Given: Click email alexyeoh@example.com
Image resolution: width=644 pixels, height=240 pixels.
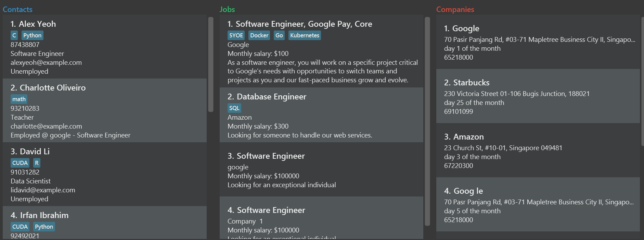Looking at the screenshot, I should pos(46,62).
